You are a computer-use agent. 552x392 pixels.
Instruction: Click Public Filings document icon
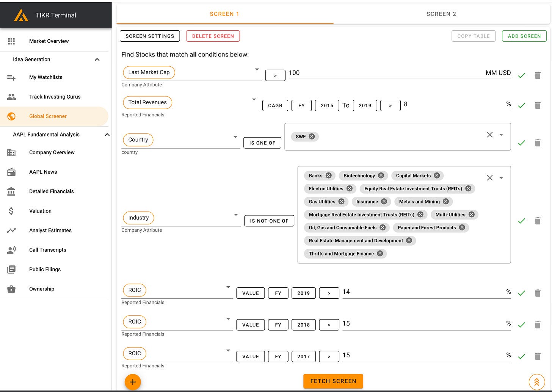pos(11,269)
